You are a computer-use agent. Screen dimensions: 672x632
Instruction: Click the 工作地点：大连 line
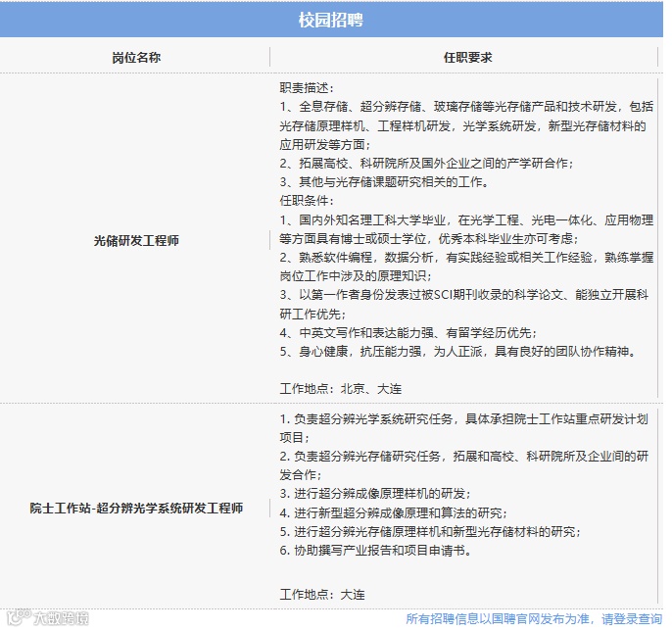pos(322,595)
